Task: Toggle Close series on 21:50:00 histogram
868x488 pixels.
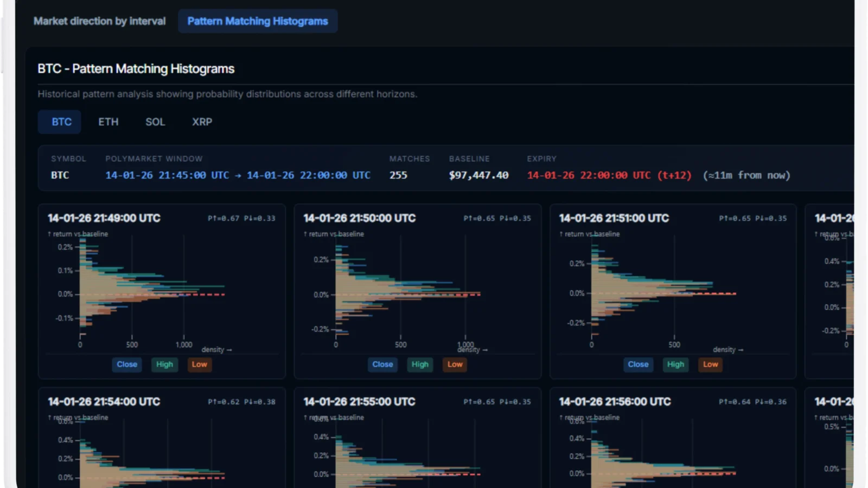Action: click(x=382, y=364)
